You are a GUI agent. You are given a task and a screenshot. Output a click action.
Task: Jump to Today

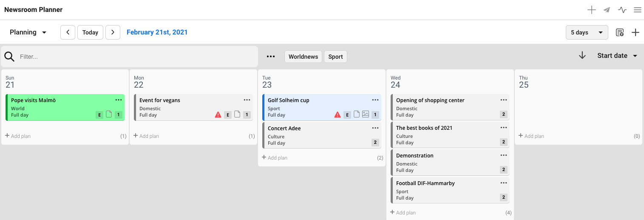click(x=90, y=32)
